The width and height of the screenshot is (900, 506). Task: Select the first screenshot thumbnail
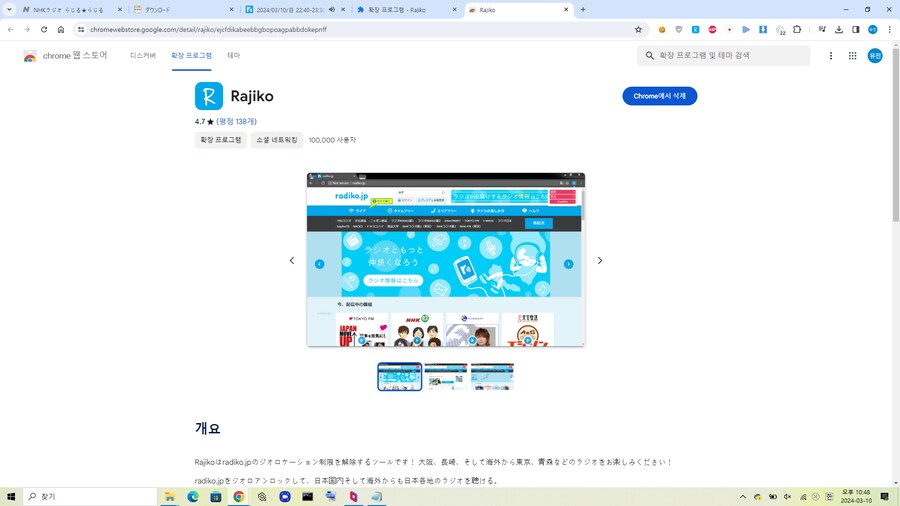(x=399, y=376)
